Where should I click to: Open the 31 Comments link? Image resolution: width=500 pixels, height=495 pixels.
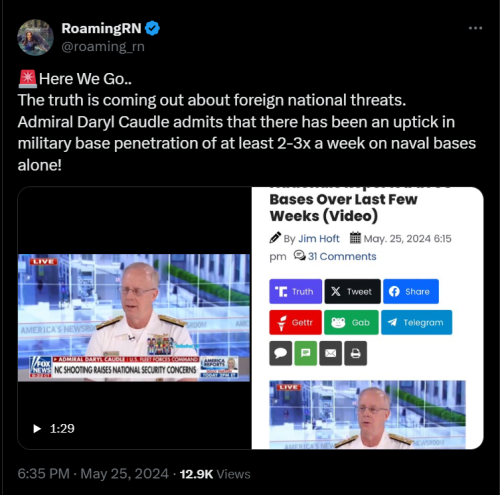[342, 256]
